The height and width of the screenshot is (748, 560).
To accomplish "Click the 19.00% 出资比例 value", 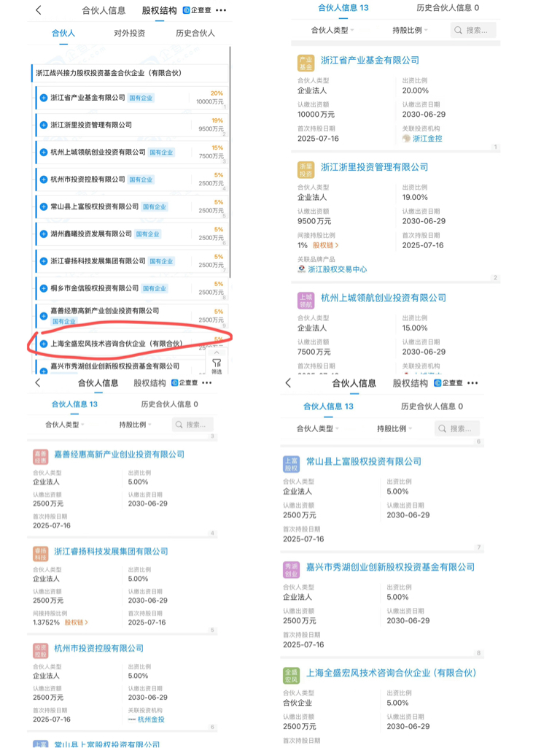I will tap(415, 197).
